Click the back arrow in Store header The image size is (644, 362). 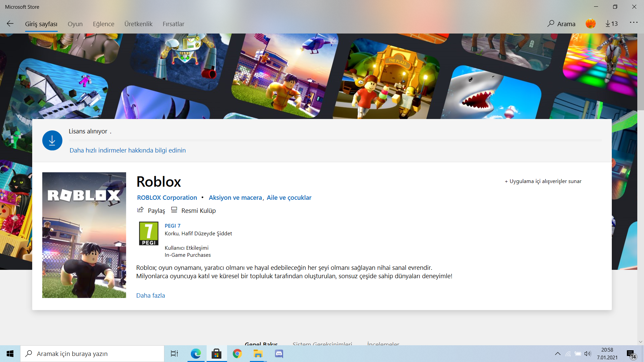[x=10, y=24]
